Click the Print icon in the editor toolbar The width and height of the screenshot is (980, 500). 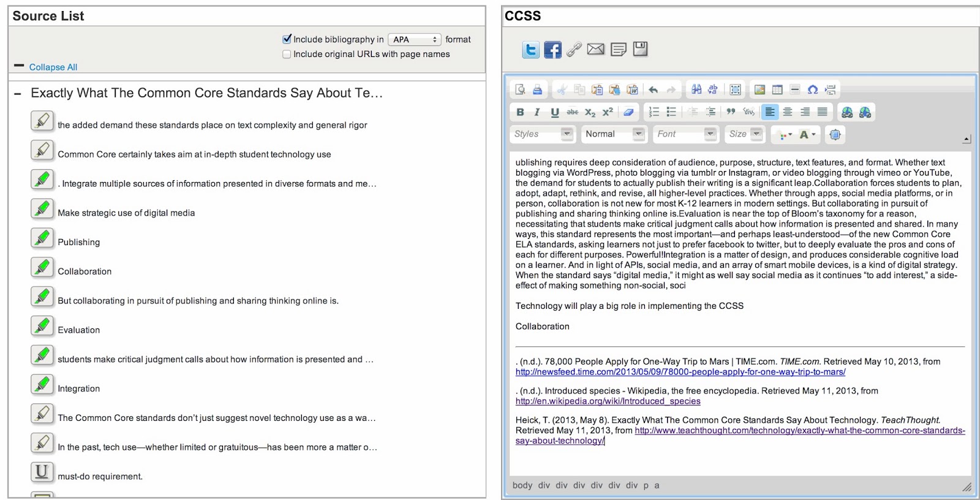(x=537, y=90)
